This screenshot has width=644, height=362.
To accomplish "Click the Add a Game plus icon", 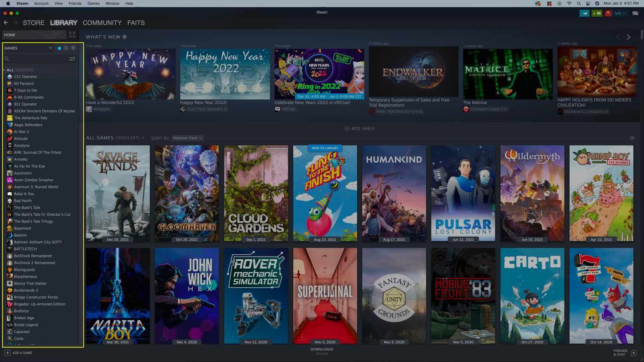I will 7,353.
